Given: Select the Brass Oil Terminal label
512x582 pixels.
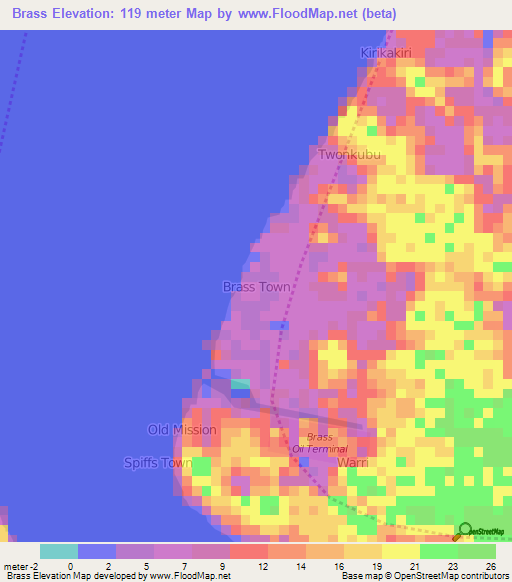Looking at the screenshot, I should coord(320,443).
